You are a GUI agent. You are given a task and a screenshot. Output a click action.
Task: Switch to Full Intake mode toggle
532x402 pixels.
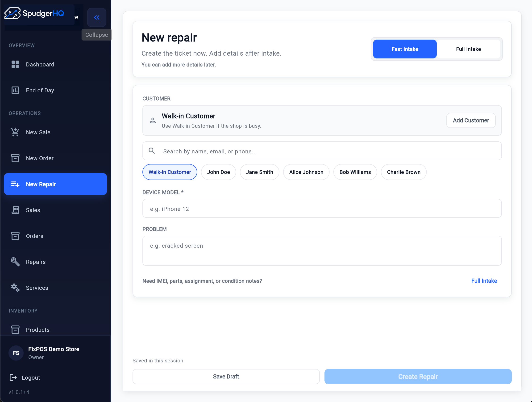pos(468,49)
